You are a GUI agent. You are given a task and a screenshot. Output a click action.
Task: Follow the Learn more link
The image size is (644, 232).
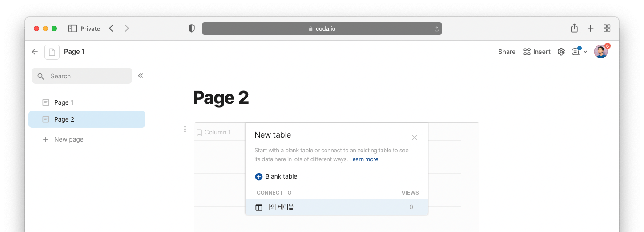click(364, 159)
